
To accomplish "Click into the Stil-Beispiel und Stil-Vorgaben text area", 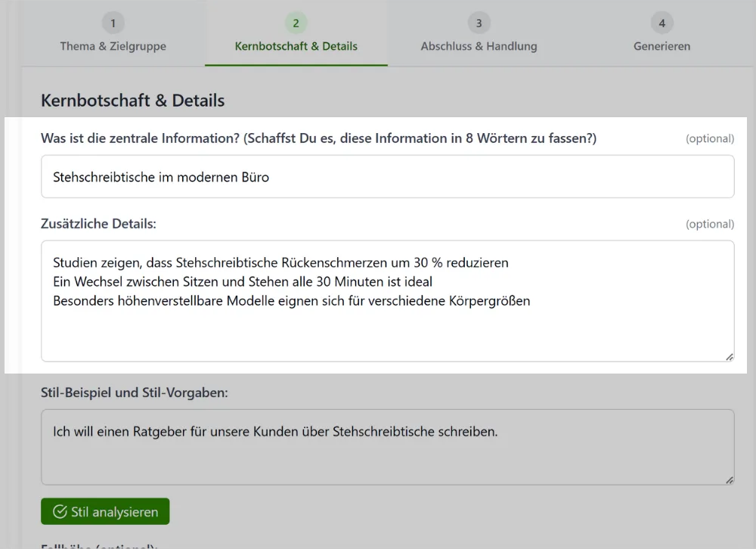I will tap(388, 447).
